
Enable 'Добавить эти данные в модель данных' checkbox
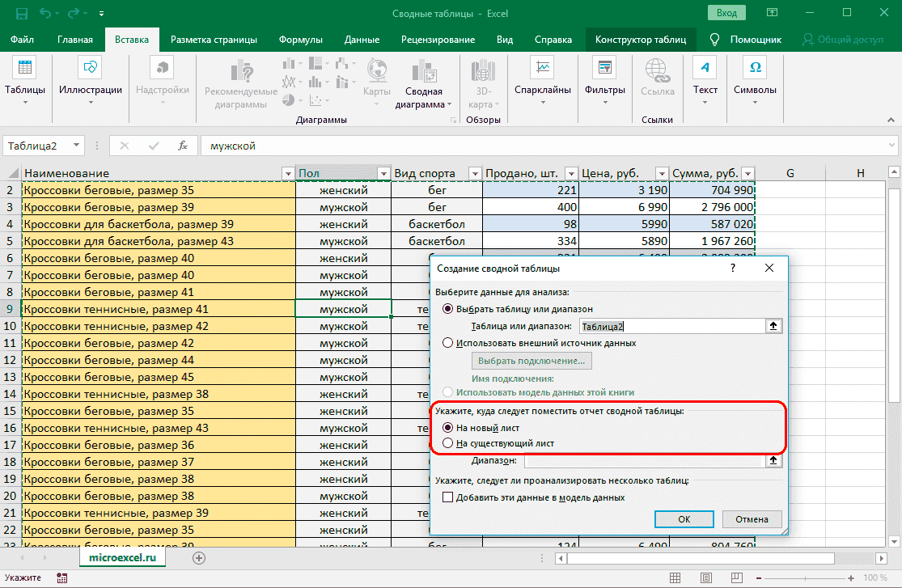click(448, 497)
